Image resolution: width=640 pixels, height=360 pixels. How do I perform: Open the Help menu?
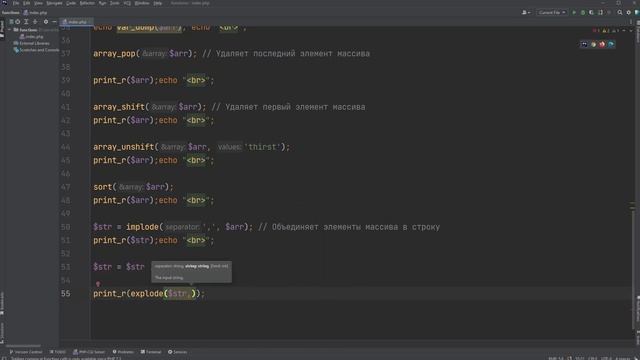click(158, 3)
